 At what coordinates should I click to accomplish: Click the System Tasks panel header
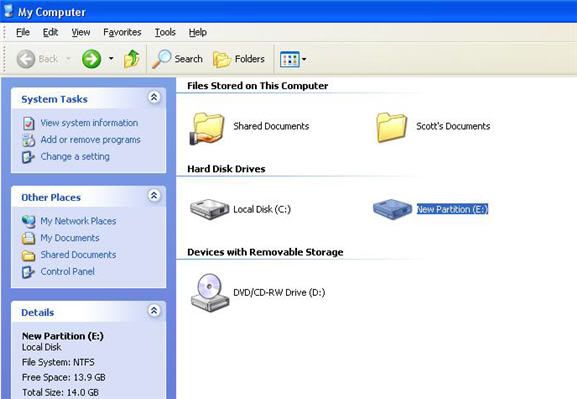89,99
